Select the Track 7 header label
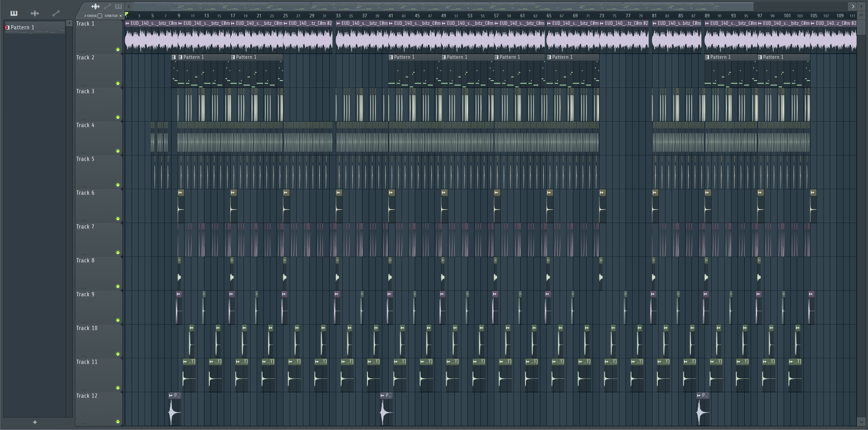 pos(85,227)
